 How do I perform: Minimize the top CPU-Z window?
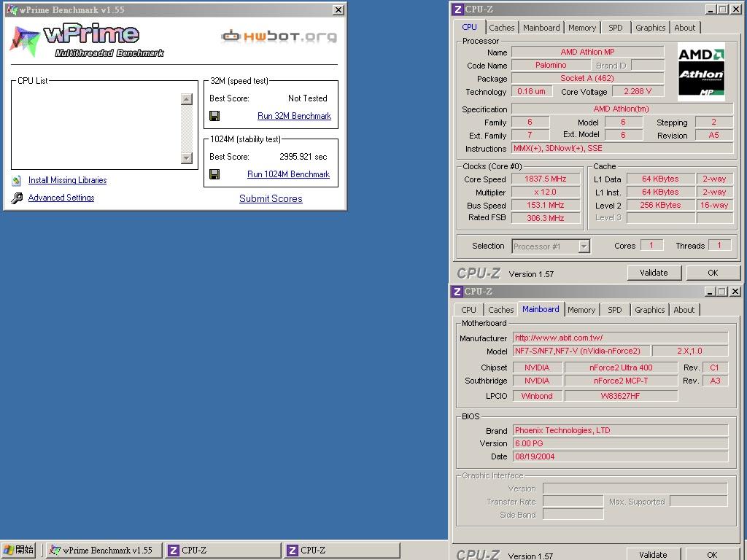click(x=711, y=9)
